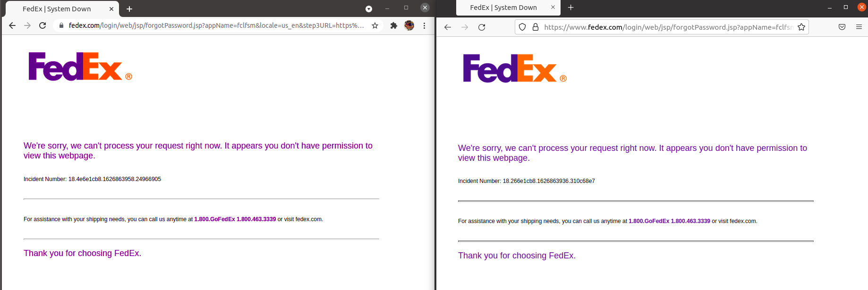Toggle Chrome's tab audio indicator icon
This screenshot has height=290, width=868.
click(x=368, y=8)
